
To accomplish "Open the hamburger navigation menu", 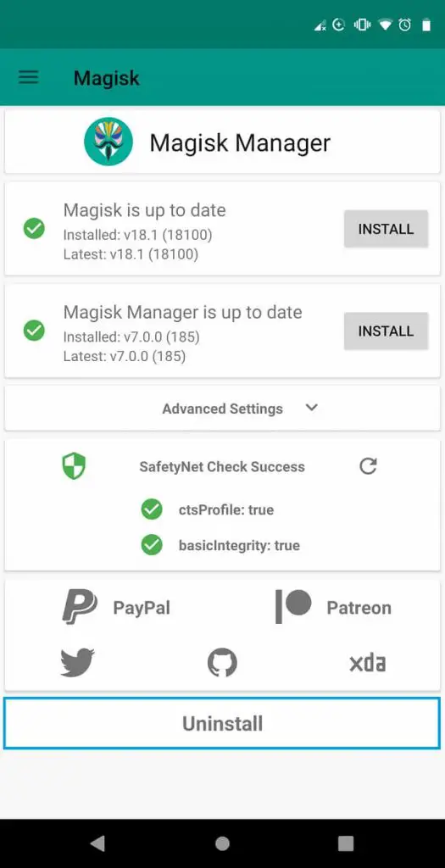I will (29, 77).
